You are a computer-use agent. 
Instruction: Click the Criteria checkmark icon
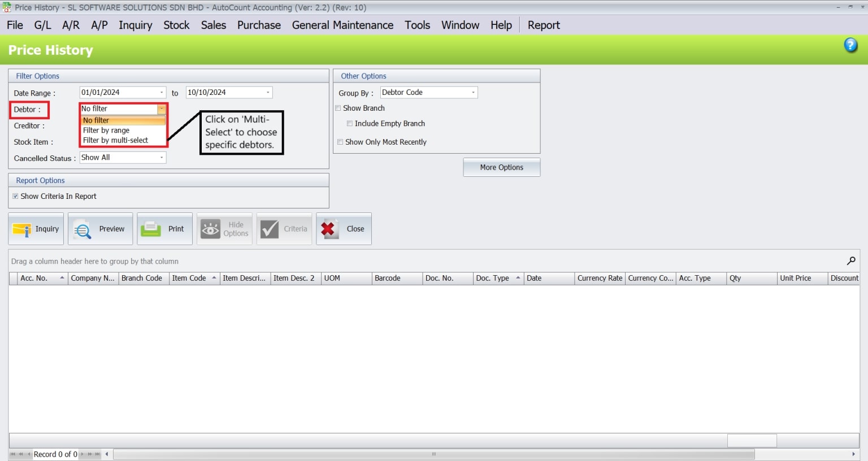[x=268, y=229]
